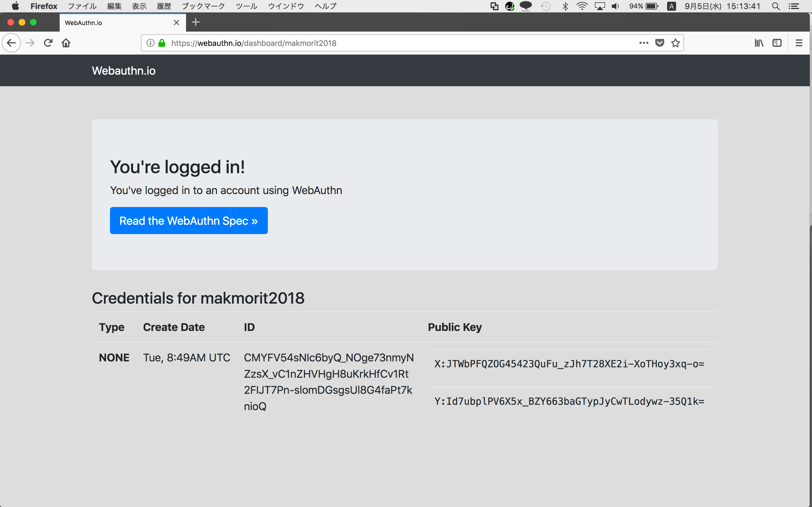Open the ブックマーク menu
Image resolution: width=812 pixels, height=507 pixels.
(203, 6)
